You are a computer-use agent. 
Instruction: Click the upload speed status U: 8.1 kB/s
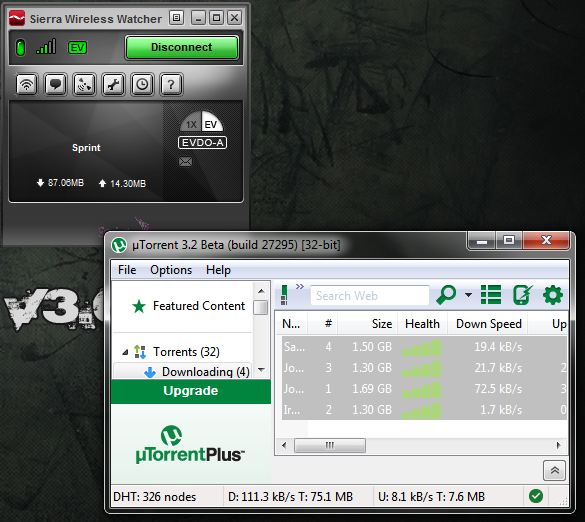pyautogui.click(x=431, y=497)
